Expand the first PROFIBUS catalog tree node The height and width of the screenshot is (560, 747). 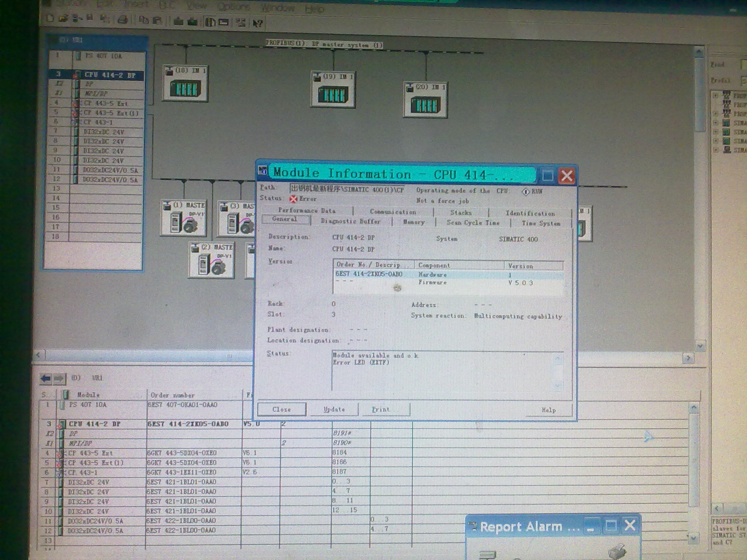click(x=715, y=96)
